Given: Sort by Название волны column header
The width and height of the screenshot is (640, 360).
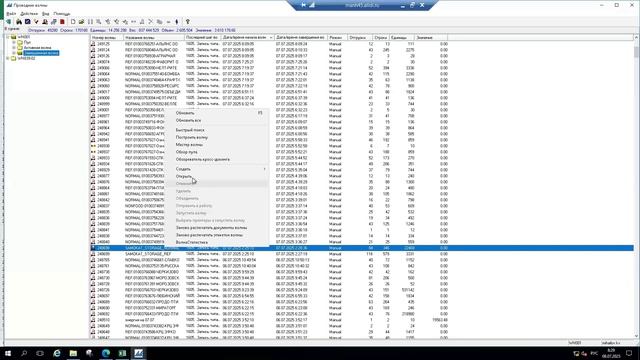Looking at the screenshot, I should (x=154, y=38).
